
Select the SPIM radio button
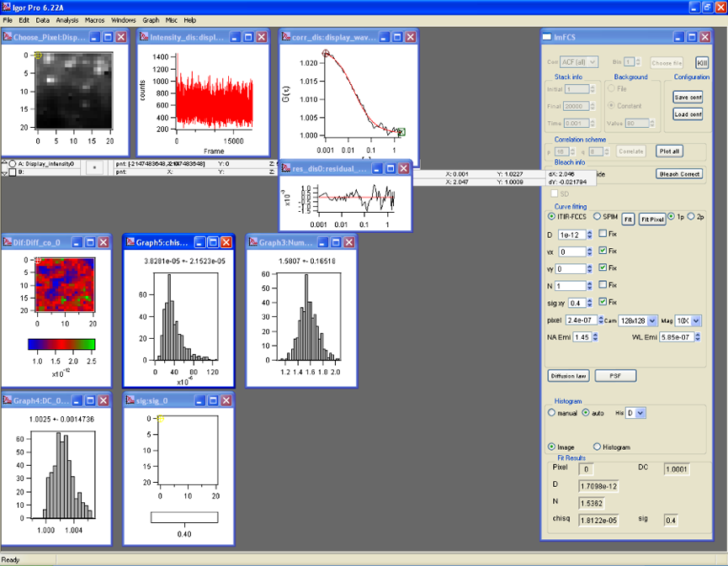[597, 217]
